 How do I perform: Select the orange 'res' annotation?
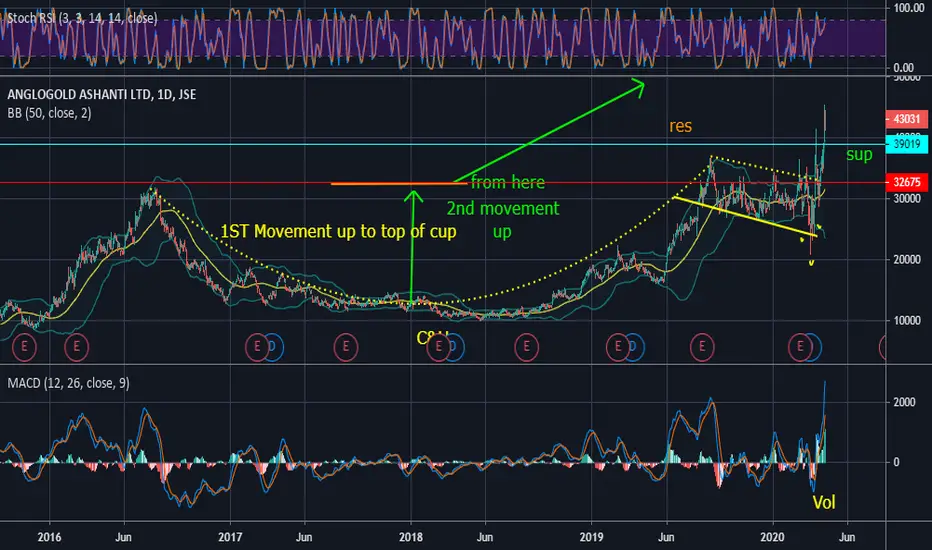pos(681,126)
